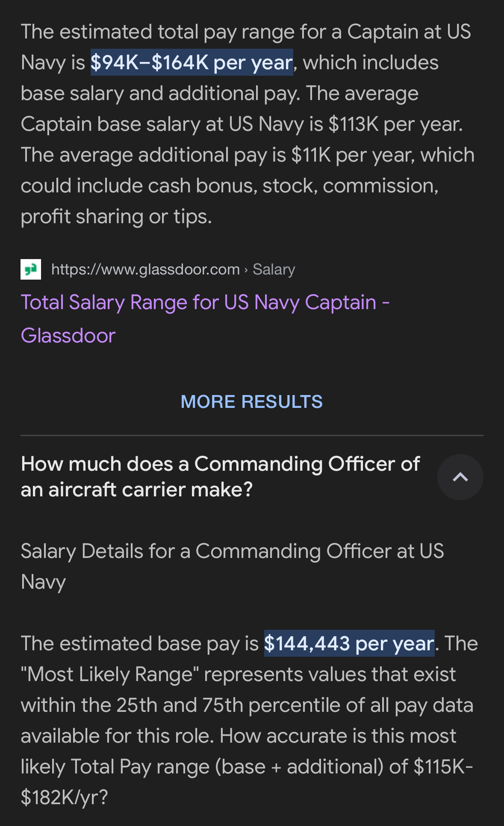Click the $11K per year additional pay text

point(352,155)
